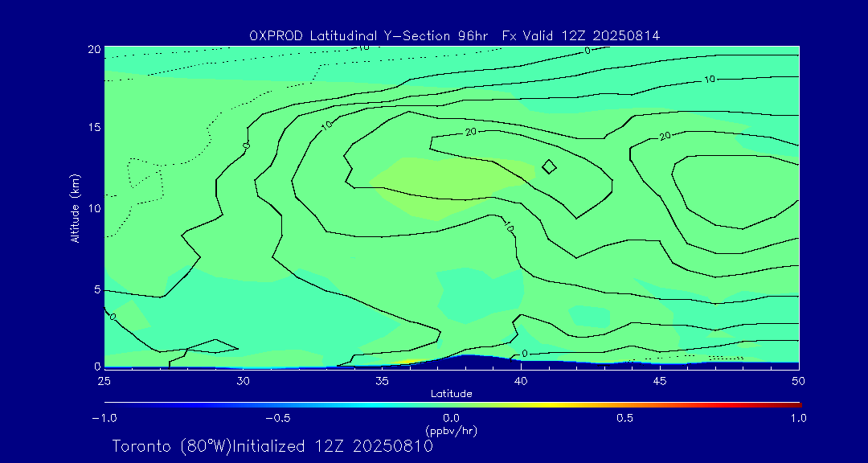Click the Toronto (80°W) Initialized 12Z caption
Viewport: 868px width, 463px height.
point(272,446)
